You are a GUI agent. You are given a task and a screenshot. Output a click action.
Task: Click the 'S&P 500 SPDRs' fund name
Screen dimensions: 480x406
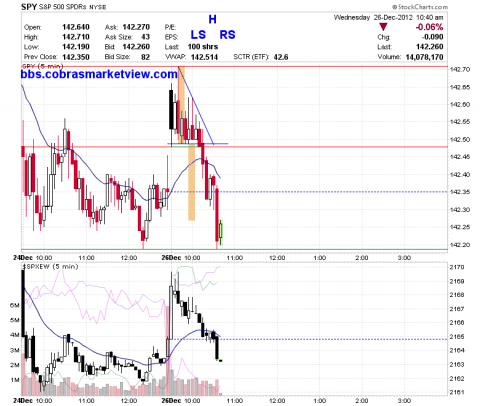point(63,7)
